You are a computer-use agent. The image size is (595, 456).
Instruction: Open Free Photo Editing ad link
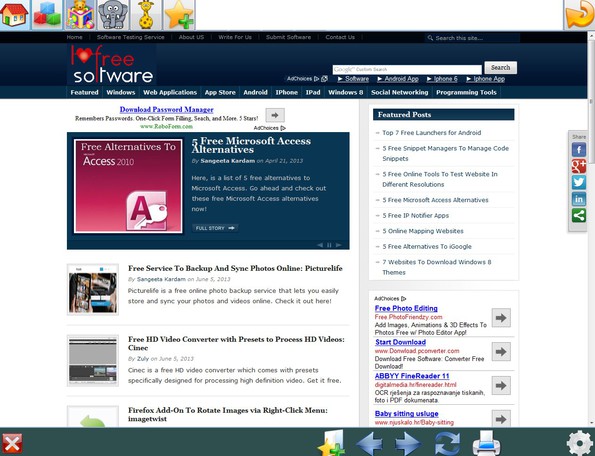click(406, 308)
